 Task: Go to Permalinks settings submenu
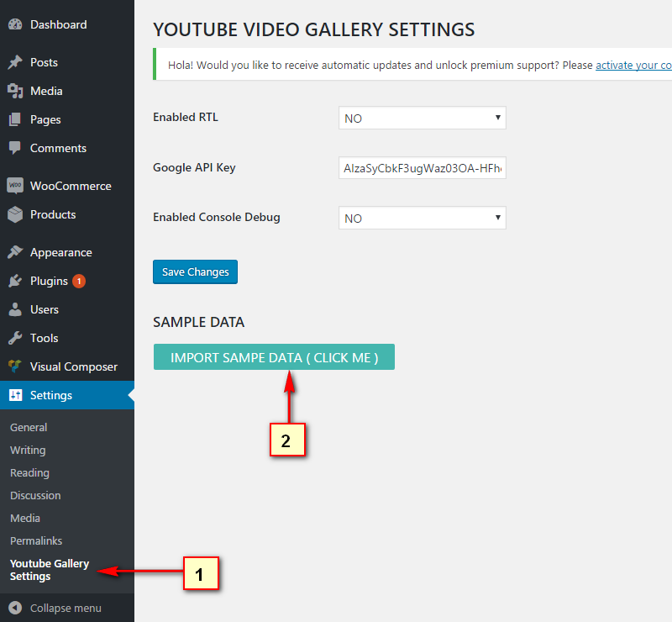36,540
